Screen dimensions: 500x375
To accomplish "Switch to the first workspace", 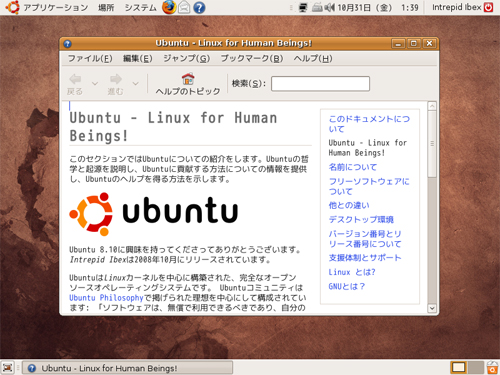I will coord(458,367).
